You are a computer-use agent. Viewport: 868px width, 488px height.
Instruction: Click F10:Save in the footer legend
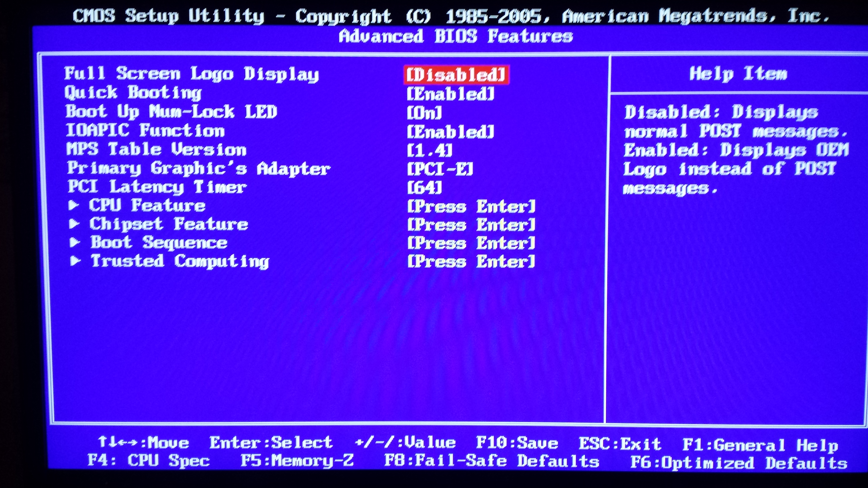[x=517, y=443]
